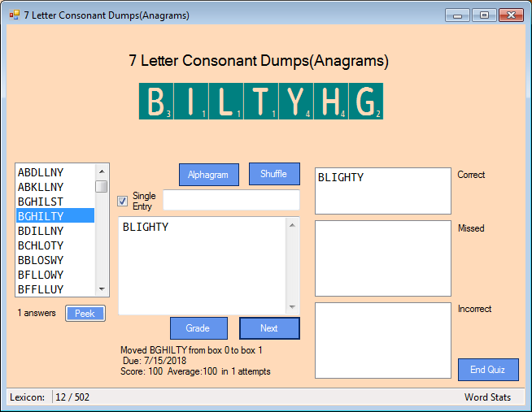The image size is (532, 412).
Task: Click the letter B tile
Action: point(156,102)
